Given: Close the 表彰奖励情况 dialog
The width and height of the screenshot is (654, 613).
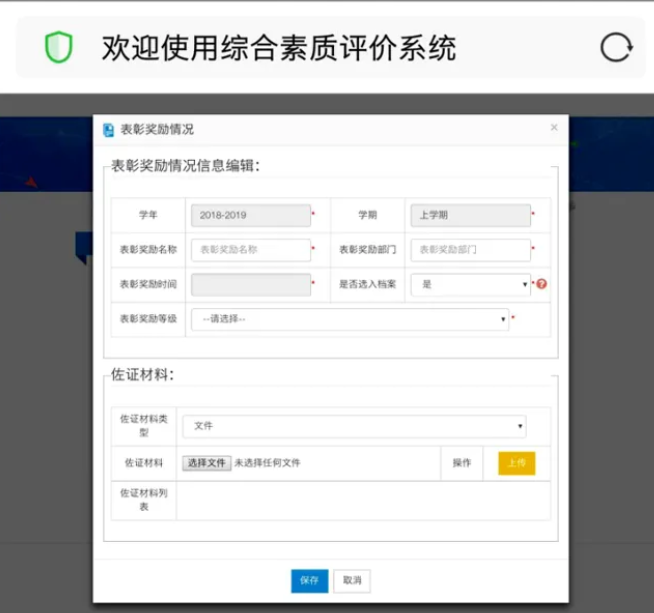Looking at the screenshot, I should [554, 128].
